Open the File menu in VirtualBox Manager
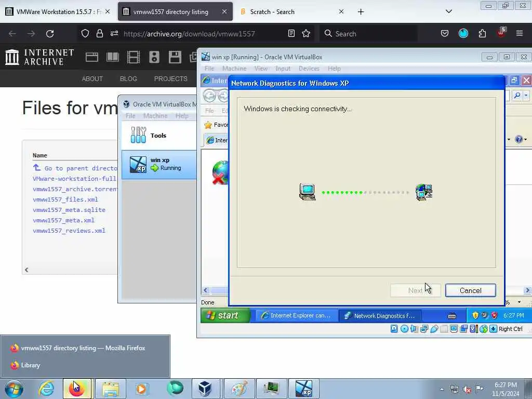This screenshot has width=532, height=399. click(x=130, y=116)
